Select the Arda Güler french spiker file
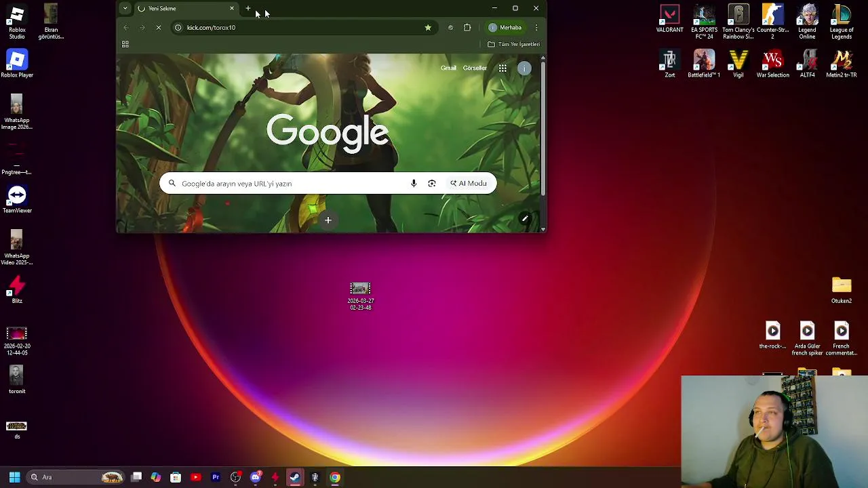868x488 pixels. pos(807,339)
